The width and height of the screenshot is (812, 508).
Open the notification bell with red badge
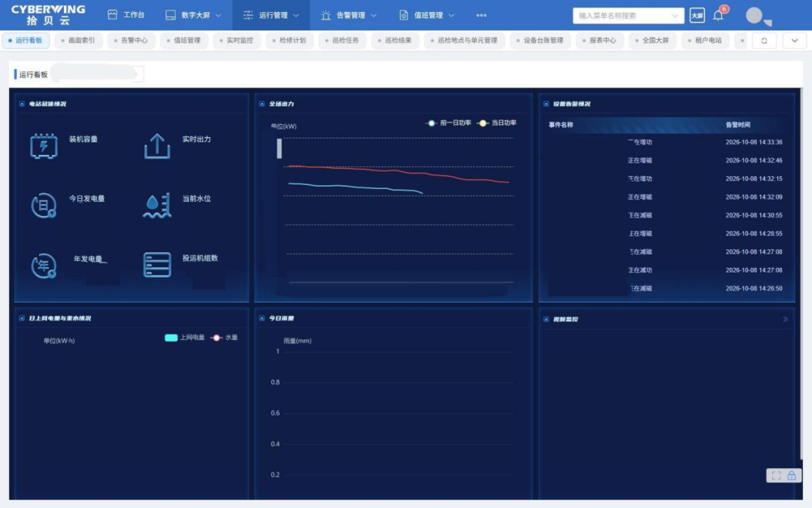(719, 14)
